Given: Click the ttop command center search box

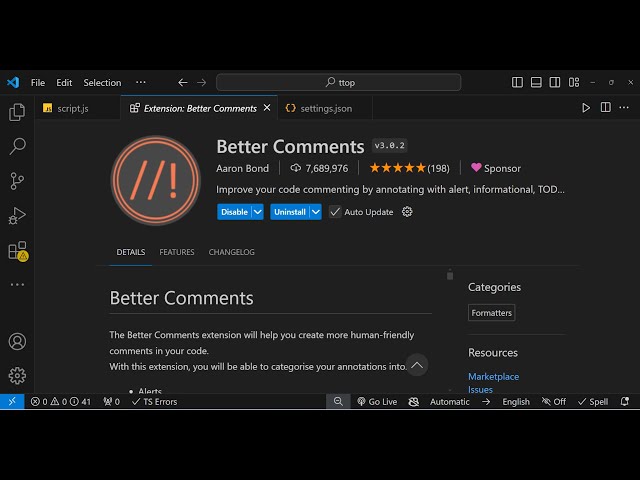Looking at the screenshot, I should (339, 82).
